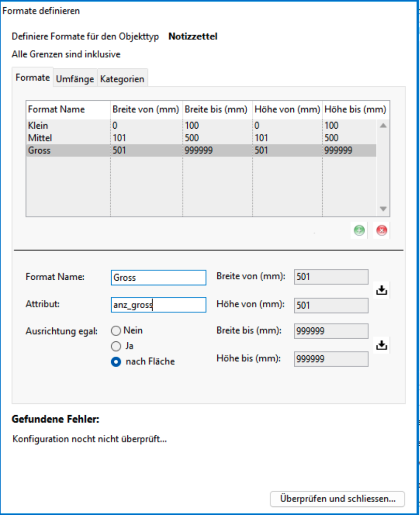Select the Nein radio button

coord(116,330)
